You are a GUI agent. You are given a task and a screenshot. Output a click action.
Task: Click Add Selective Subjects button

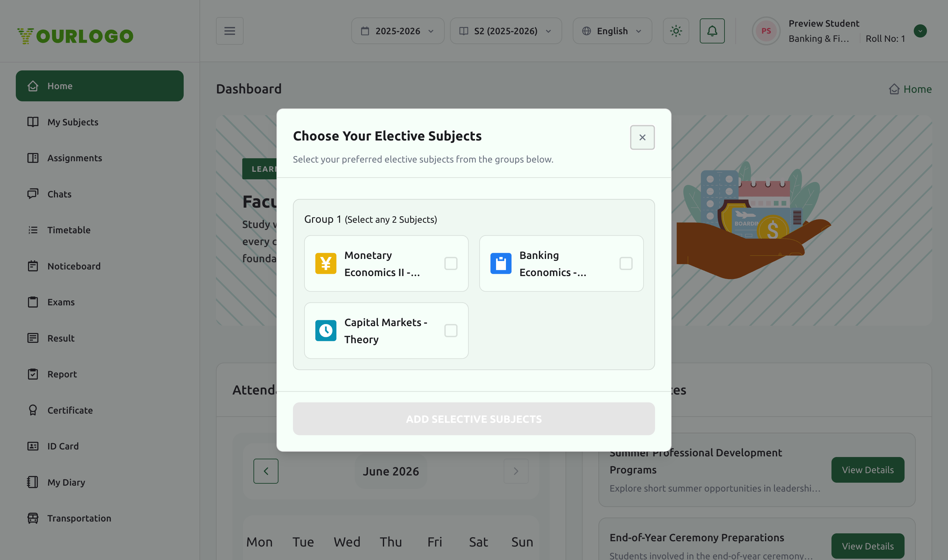tap(474, 419)
